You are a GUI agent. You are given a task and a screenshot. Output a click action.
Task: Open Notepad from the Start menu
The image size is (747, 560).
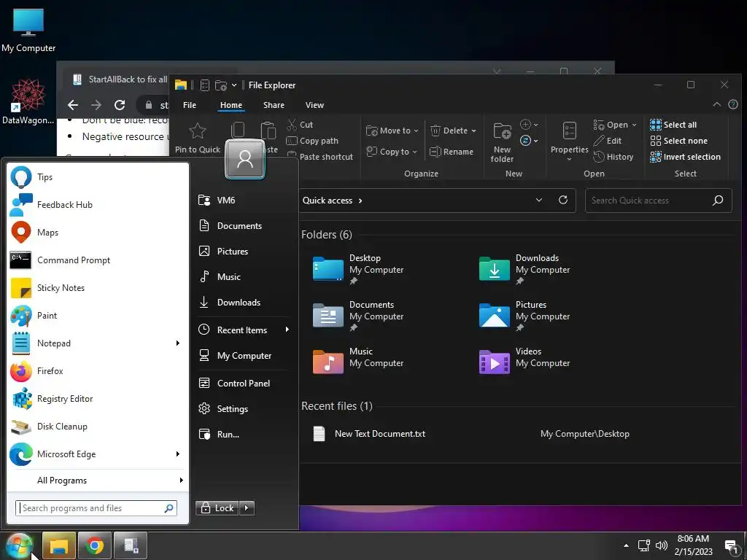(98, 343)
